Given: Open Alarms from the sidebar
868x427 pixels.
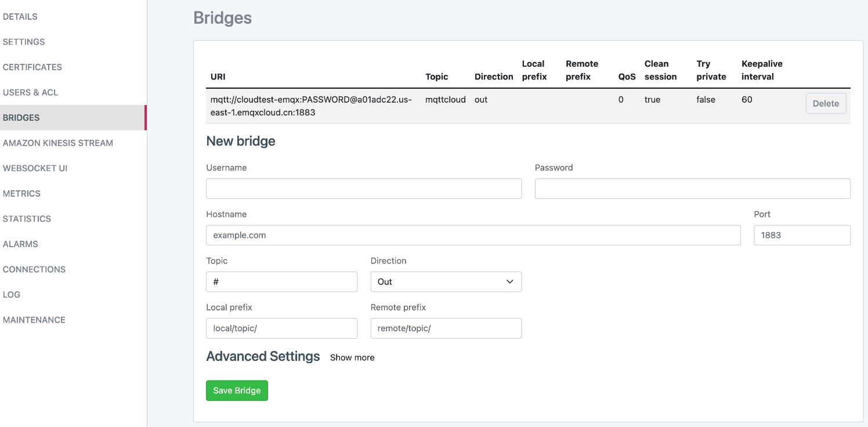Looking at the screenshot, I should (20, 244).
